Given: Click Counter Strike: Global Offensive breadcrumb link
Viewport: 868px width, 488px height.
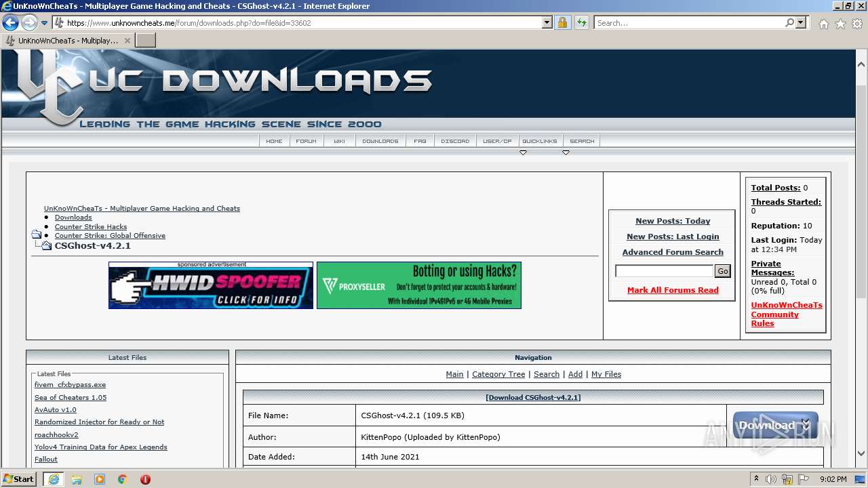Looking at the screenshot, I should pyautogui.click(x=110, y=236).
